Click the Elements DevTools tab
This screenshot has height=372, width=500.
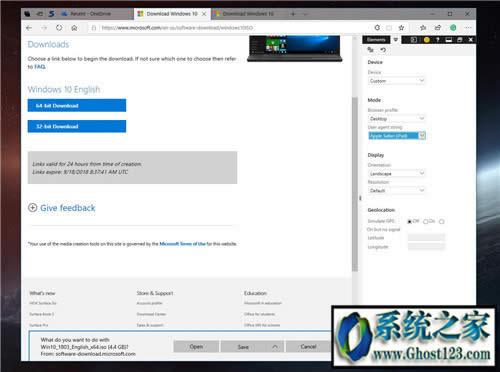[x=376, y=40]
